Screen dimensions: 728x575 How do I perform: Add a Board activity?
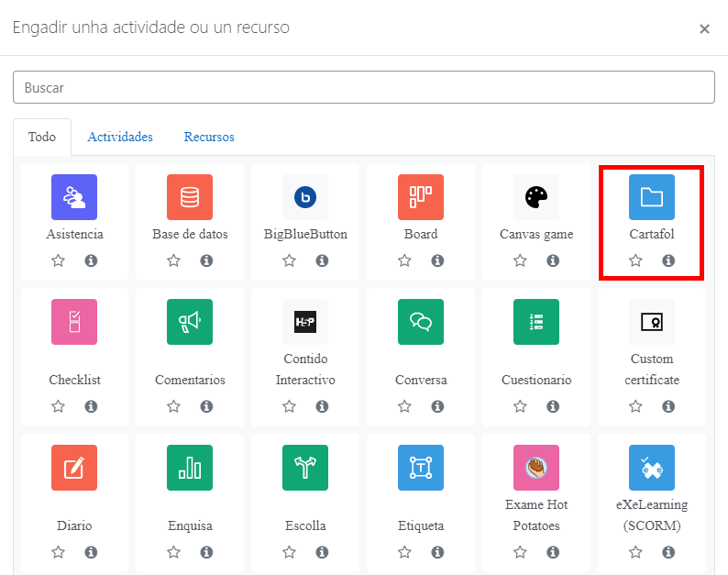(x=421, y=197)
